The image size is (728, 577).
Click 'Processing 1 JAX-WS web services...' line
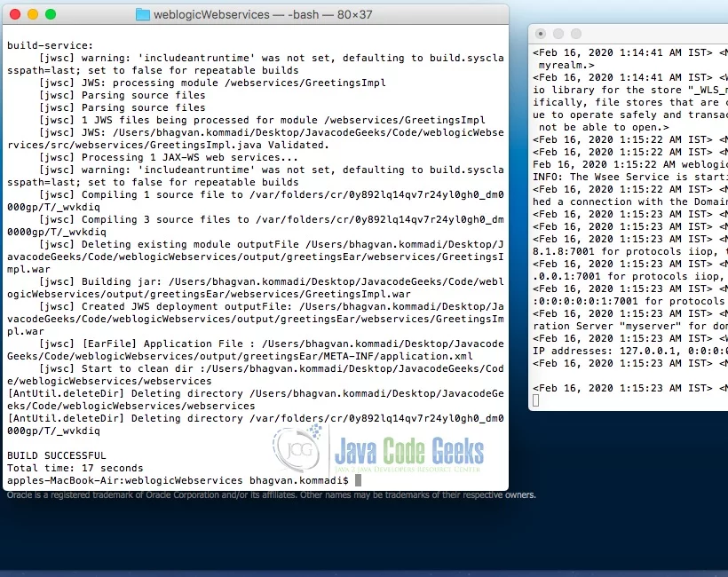click(169, 157)
